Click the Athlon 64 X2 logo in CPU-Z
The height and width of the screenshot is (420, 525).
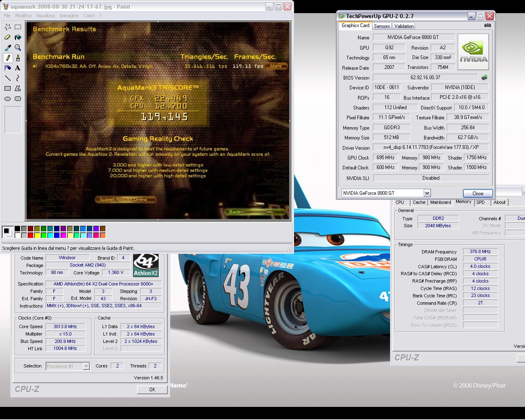click(x=146, y=265)
